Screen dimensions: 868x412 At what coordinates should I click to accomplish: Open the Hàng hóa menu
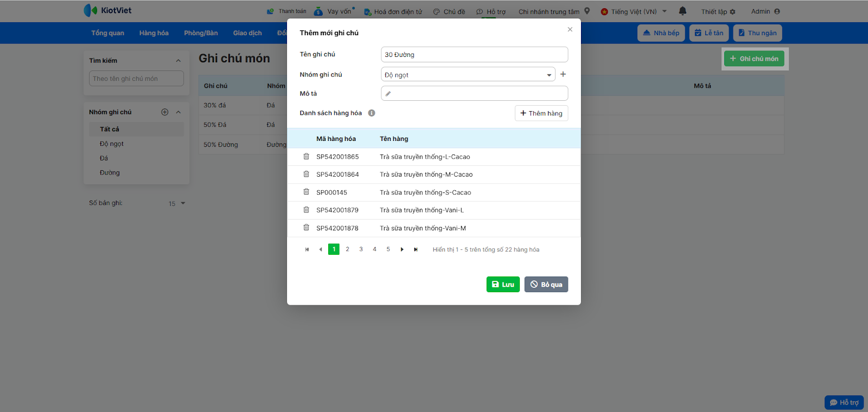[154, 33]
